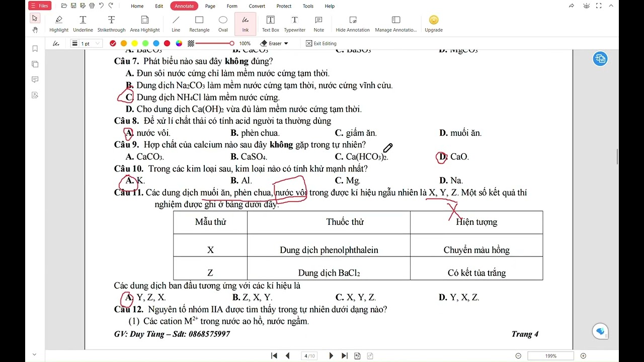Screen dimensions: 644x362
Task: Open the Page tab
Action: point(210,6)
